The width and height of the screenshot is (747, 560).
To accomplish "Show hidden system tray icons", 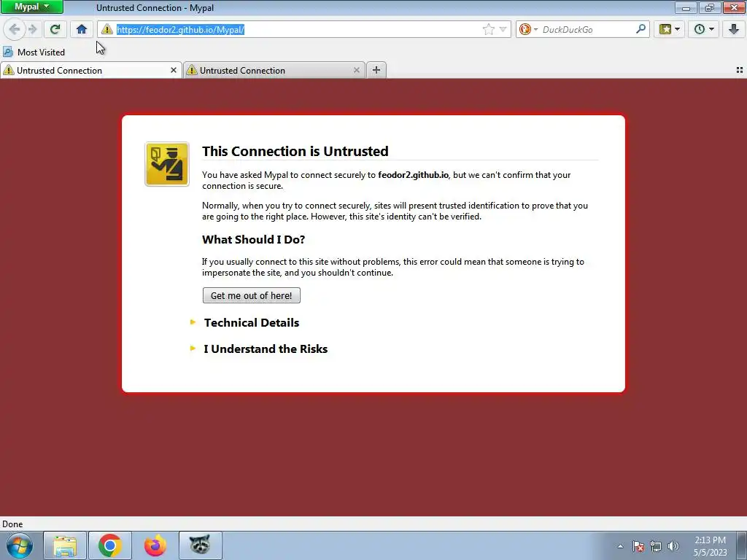I will click(x=620, y=546).
